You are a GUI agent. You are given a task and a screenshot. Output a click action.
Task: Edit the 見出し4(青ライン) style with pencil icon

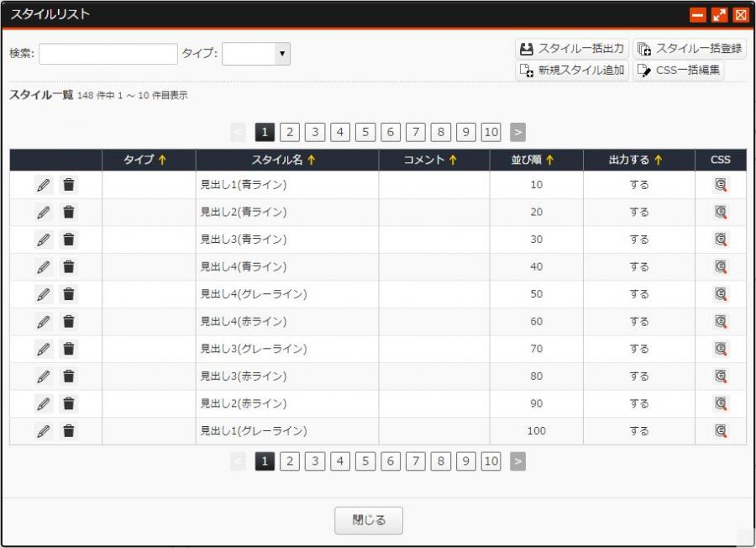(44, 266)
